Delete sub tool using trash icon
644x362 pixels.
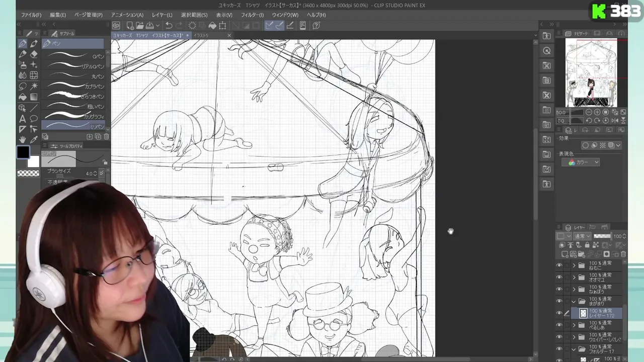point(106,137)
